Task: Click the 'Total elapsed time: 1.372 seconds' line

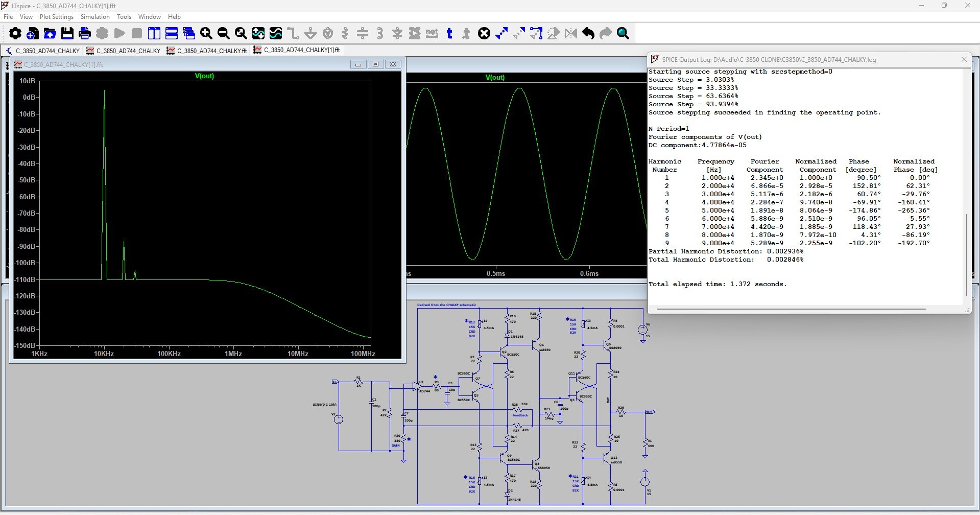Action: [x=718, y=284]
